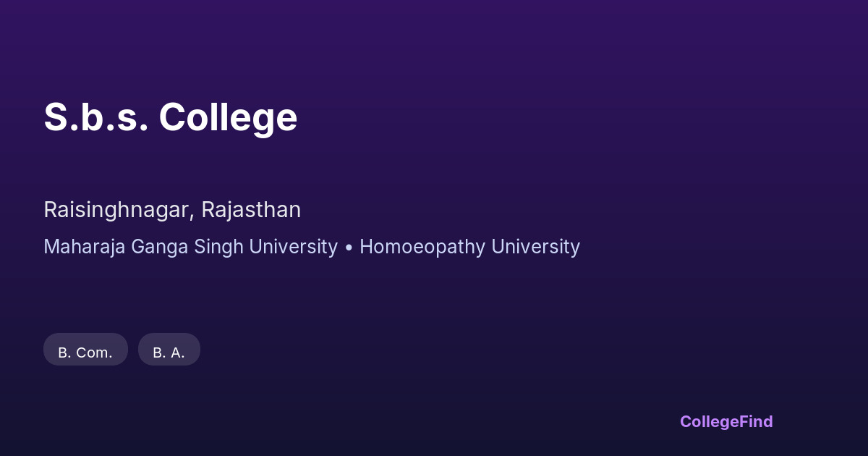Image resolution: width=868 pixels, height=456 pixels.
Task: Open Maharaja Ganga Singh University link
Action: point(190,247)
